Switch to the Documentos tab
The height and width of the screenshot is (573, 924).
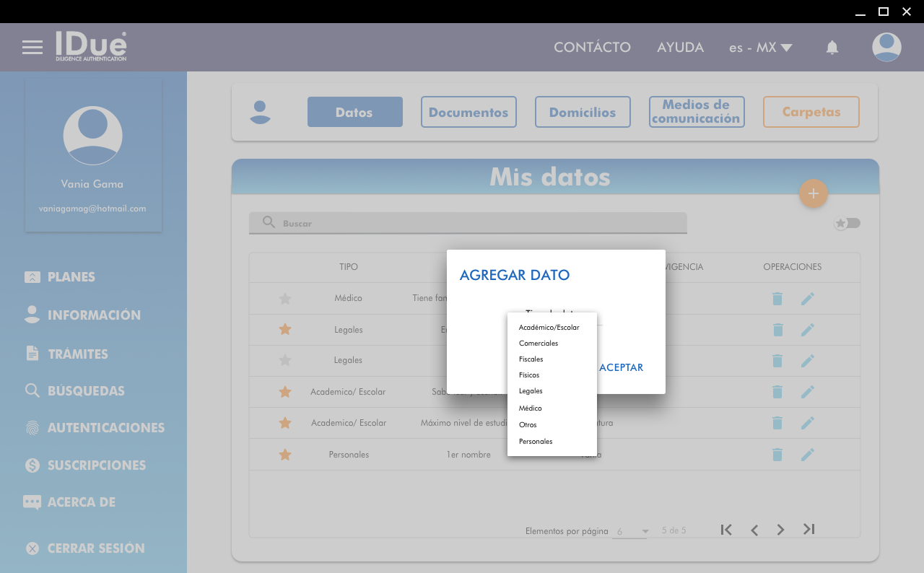pos(468,112)
